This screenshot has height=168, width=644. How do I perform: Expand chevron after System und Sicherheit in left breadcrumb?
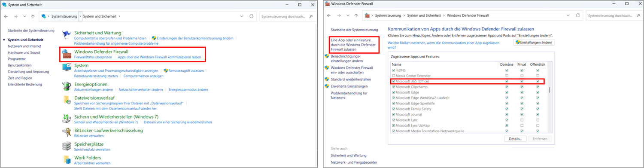pyautogui.click(x=119, y=16)
